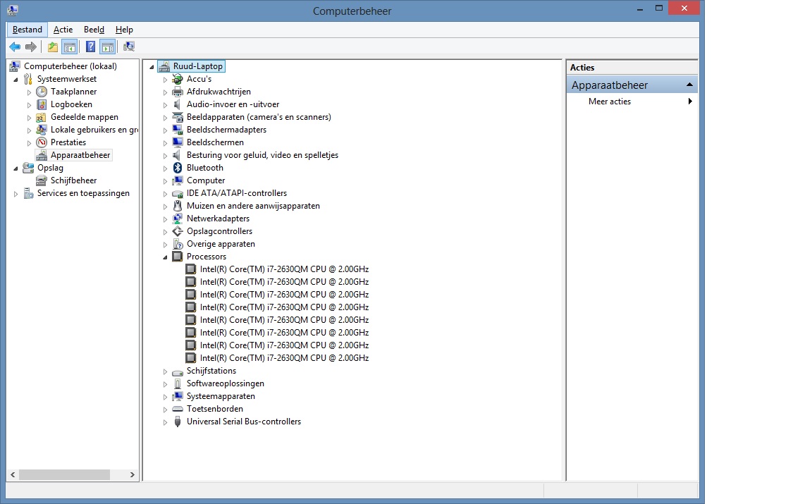Click the Forward arrow toolbar icon

tap(31, 47)
